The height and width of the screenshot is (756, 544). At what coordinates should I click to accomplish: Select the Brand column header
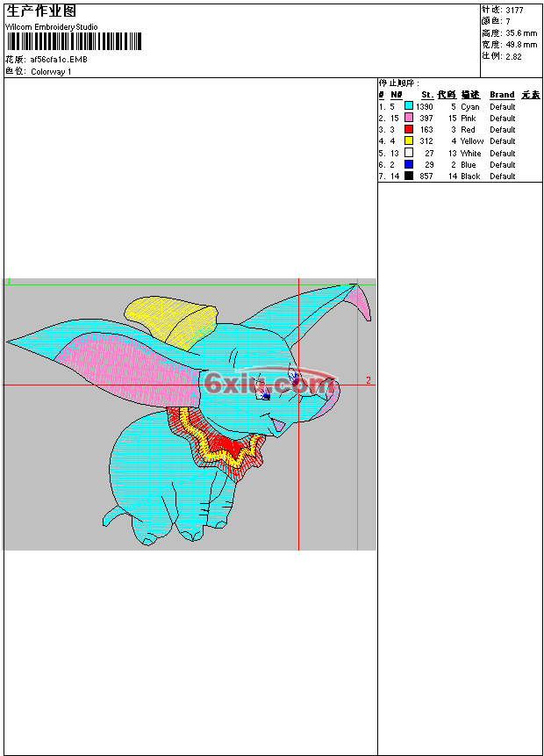(502, 95)
